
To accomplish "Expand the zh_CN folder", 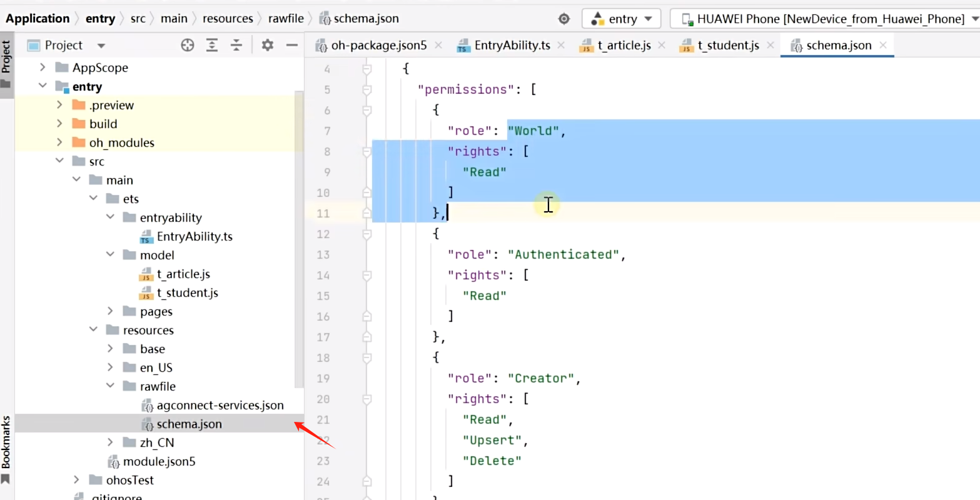I will pos(110,442).
